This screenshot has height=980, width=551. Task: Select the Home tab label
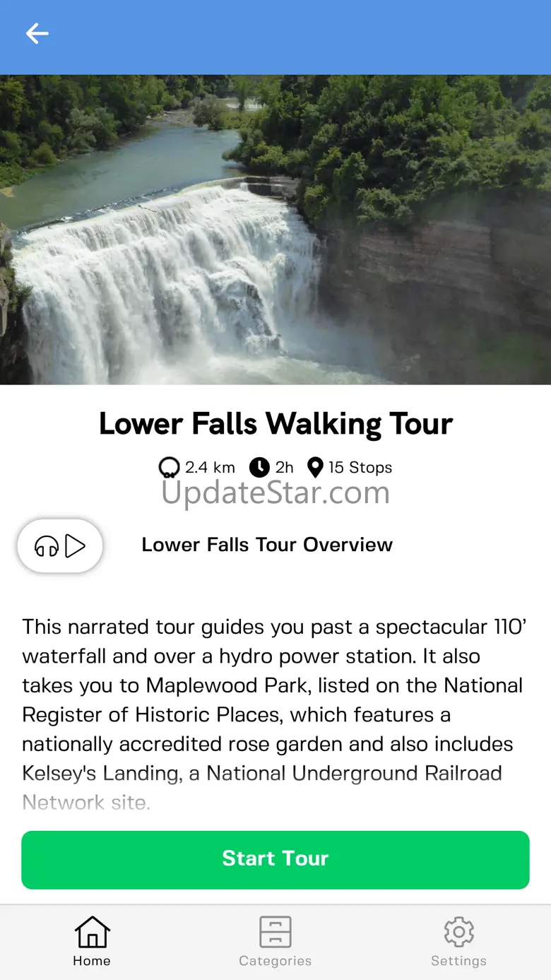92,961
